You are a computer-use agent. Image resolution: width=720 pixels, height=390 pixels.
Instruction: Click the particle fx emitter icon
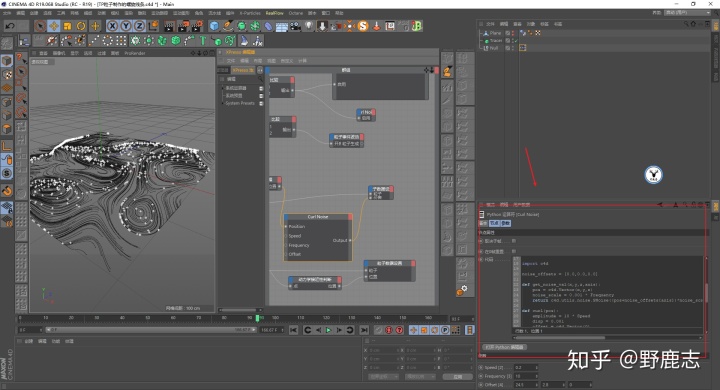tap(258, 41)
